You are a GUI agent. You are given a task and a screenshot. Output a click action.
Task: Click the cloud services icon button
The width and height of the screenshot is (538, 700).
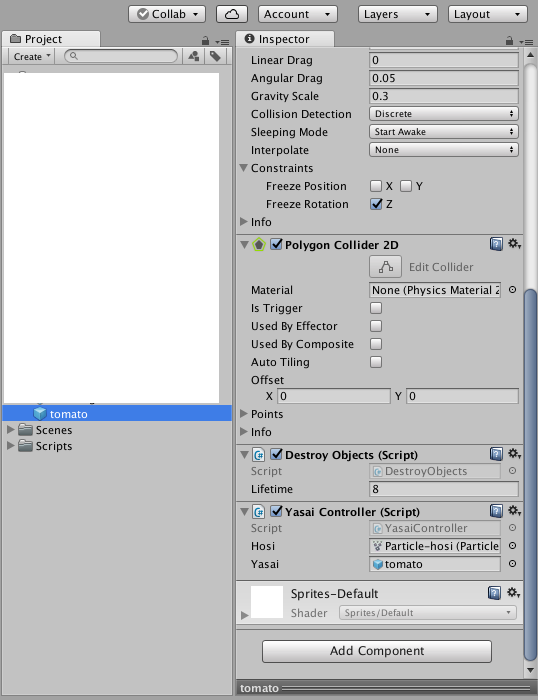coord(232,14)
